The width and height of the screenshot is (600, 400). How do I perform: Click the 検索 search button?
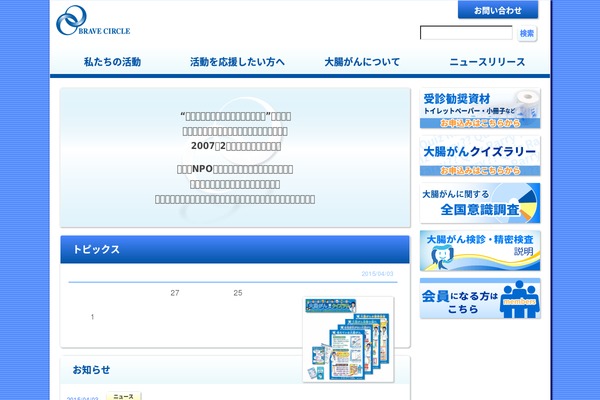527,33
